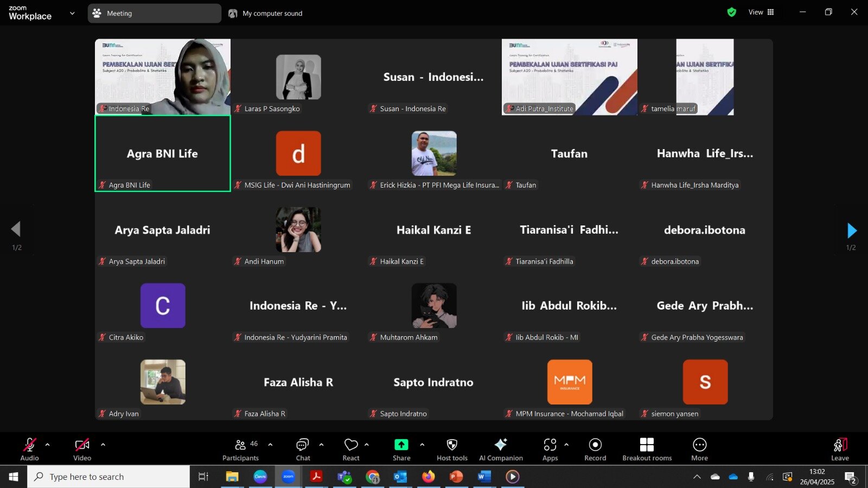Check the green encryption shield icon
868x488 pixels.
point(732,12)
